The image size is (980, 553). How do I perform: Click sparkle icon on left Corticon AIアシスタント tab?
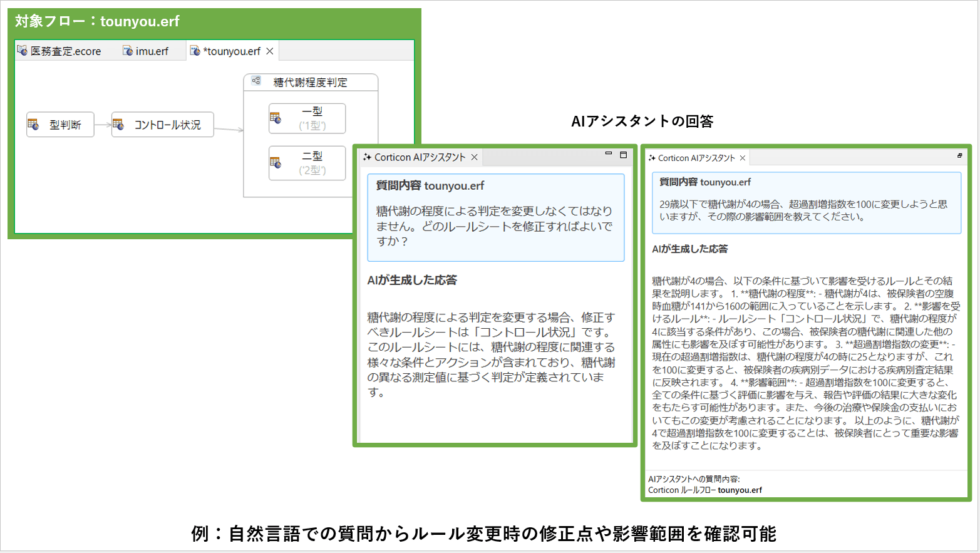[x=368, y=157]
